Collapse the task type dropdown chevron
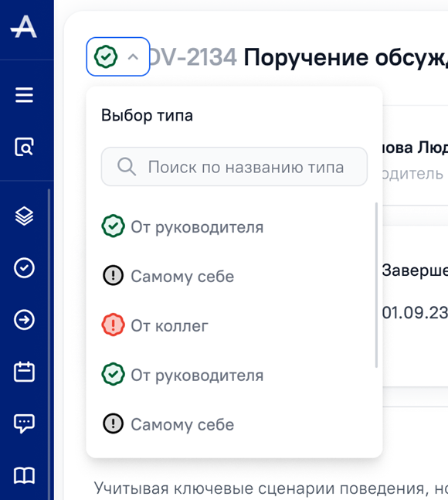The image size is (448, 500). coord(133,57)
